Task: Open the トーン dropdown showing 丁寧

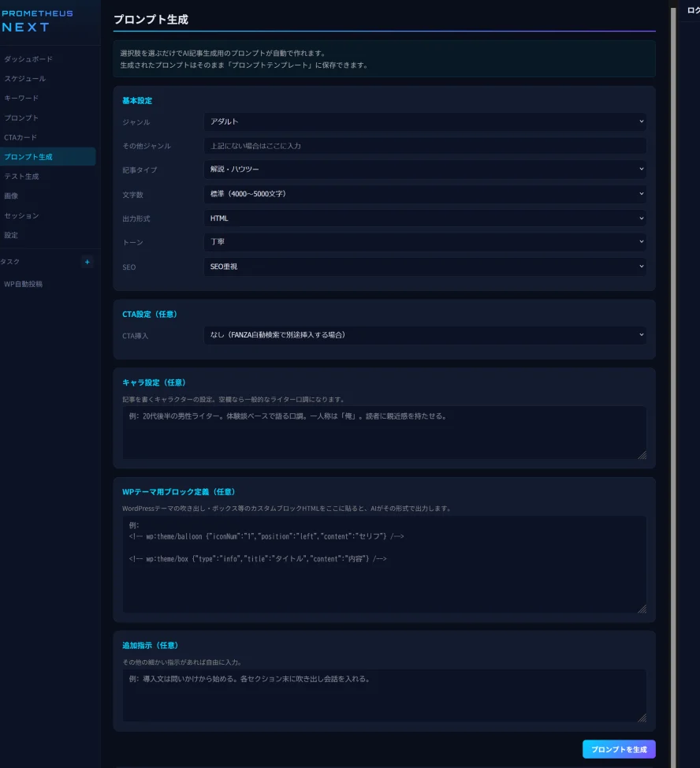Action: 425,242
